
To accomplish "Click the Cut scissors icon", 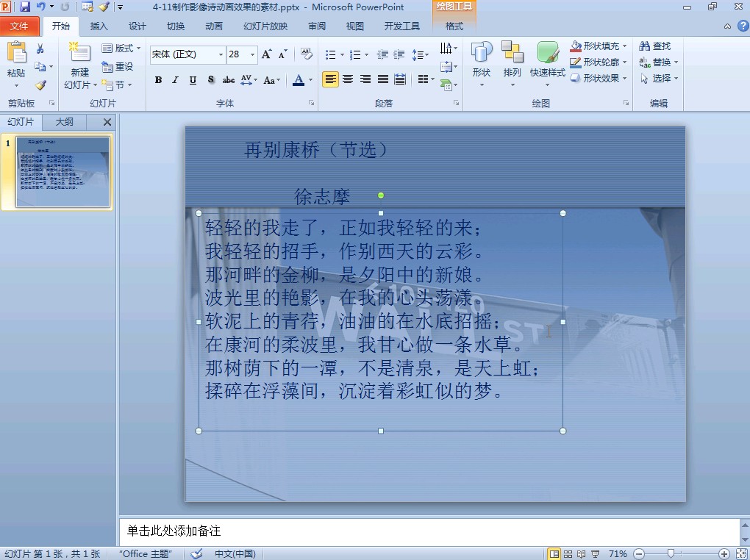I will 40,49.
